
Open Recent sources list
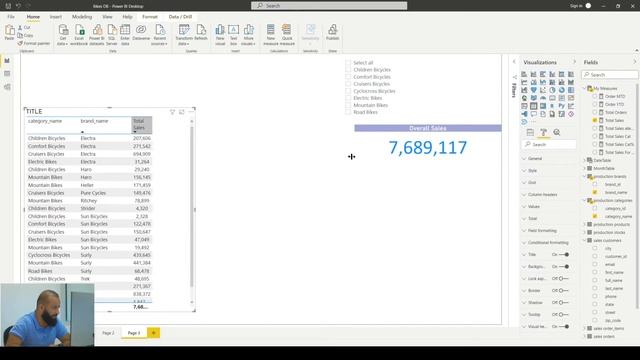point(160,35)
